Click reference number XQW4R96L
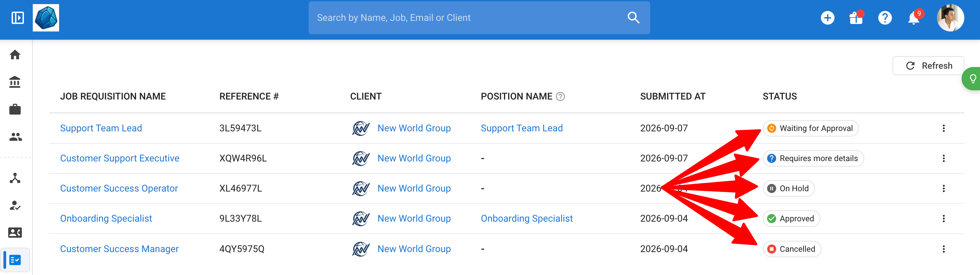The width and height of the screenshot is (980, 275). click(243, 158)
